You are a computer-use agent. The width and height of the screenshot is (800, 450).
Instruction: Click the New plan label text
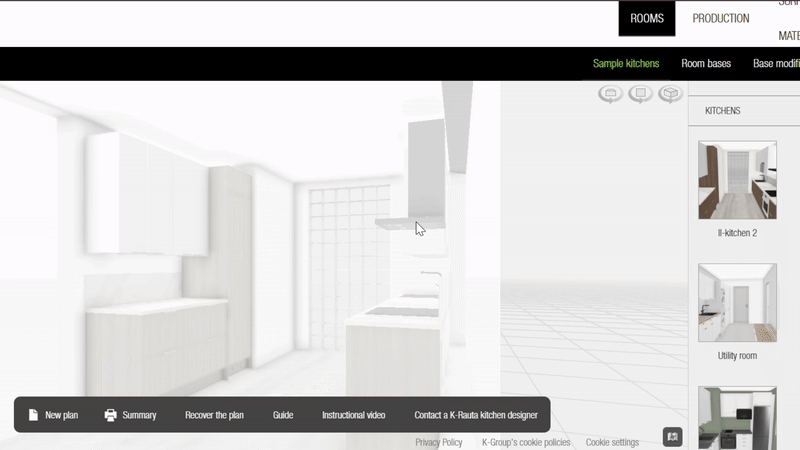click(x=61, y=415)
